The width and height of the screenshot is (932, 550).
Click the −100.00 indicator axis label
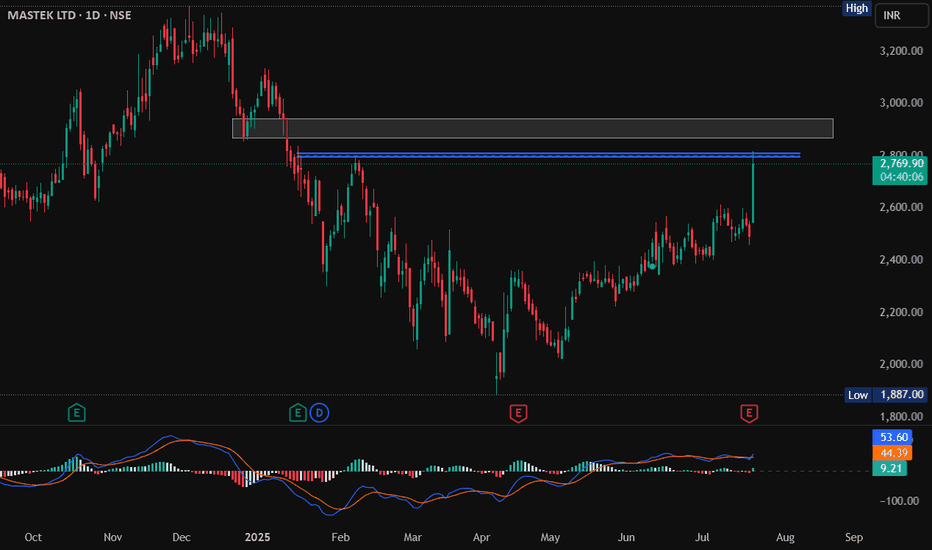coord(900,501)
